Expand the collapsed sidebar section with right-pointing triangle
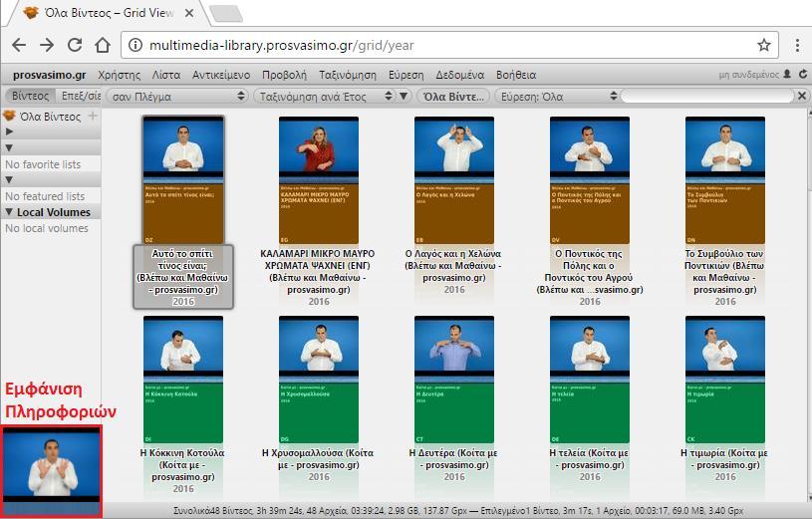 pyautogui.click(x=9, y=131)
